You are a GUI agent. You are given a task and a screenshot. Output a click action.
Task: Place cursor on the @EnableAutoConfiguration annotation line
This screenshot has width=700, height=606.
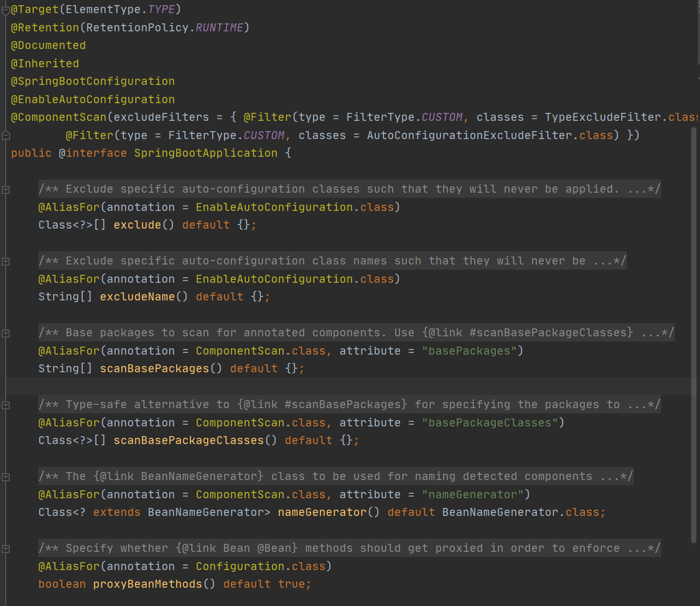(93, 99)
